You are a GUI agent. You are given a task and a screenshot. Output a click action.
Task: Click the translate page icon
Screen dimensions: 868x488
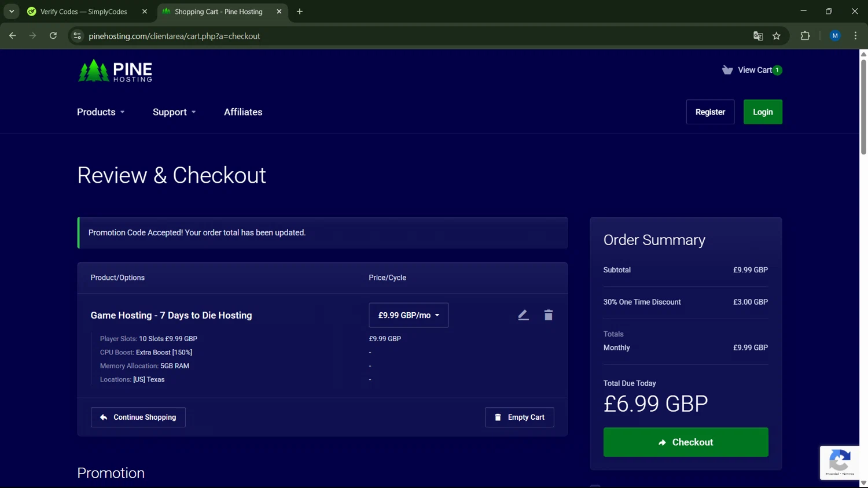coord(758,36)
